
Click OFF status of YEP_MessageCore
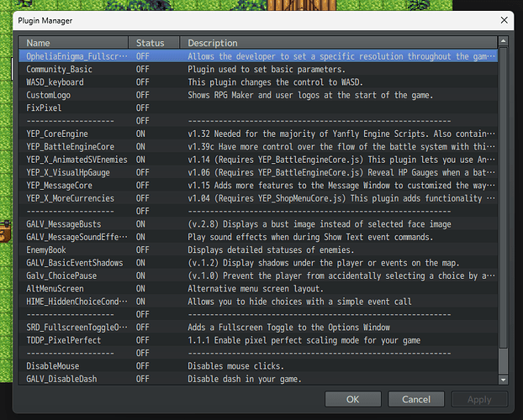tap(142, 186)
